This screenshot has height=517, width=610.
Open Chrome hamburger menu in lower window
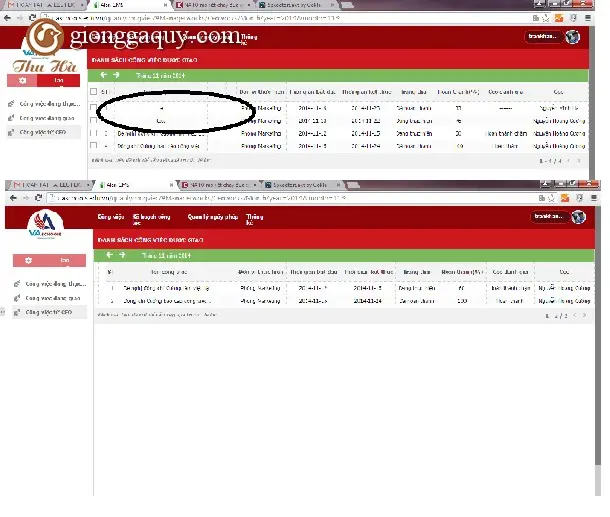[594, 198]
